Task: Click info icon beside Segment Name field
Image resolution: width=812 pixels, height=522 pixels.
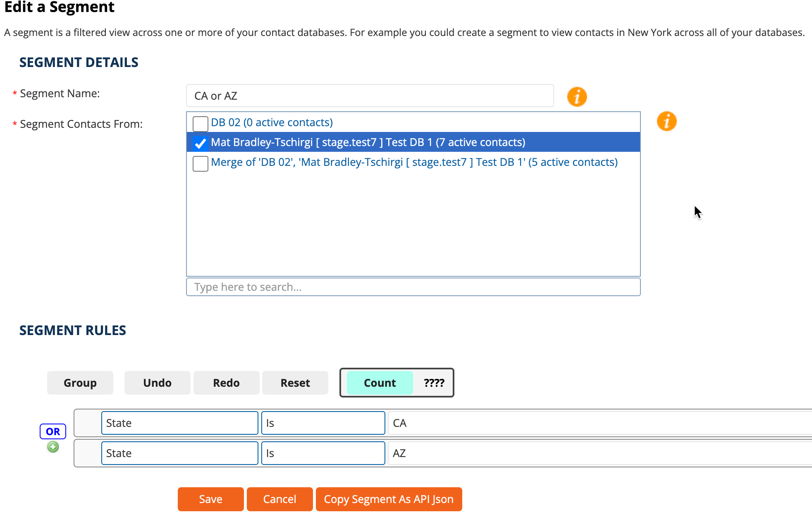Action: (x=577, y=97)
